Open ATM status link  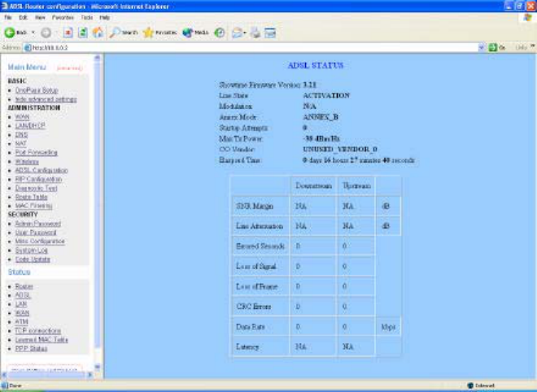point(22,322)
